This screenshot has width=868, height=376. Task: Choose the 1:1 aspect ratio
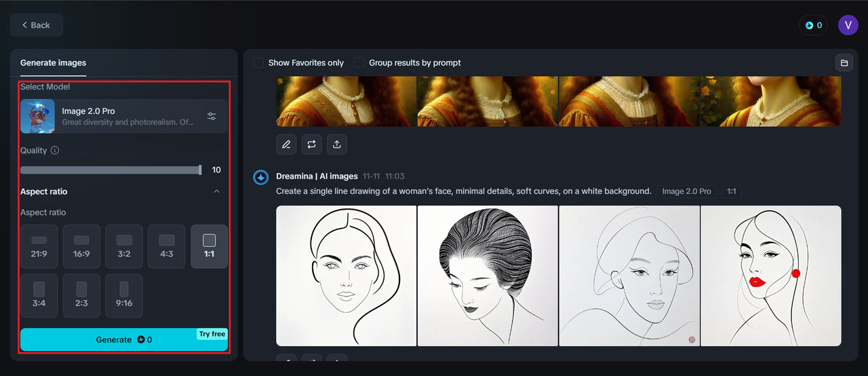pos(210,246)
